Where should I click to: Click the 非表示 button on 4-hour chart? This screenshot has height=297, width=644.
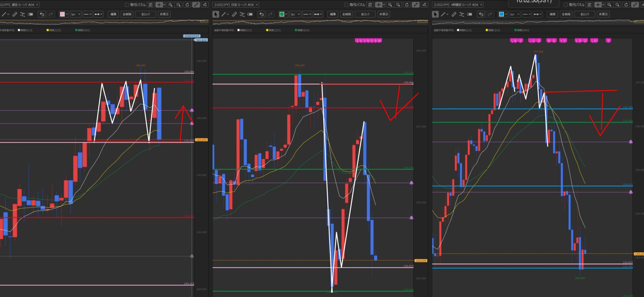[x=603, y=14]
